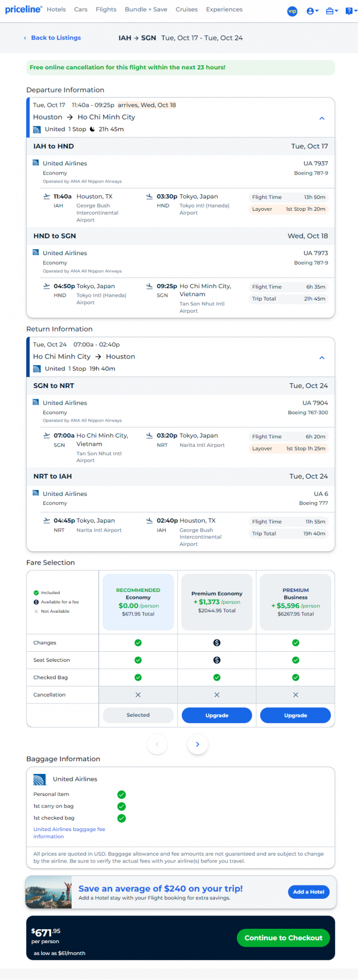Open the Cruises menu item

pos(186,10)
